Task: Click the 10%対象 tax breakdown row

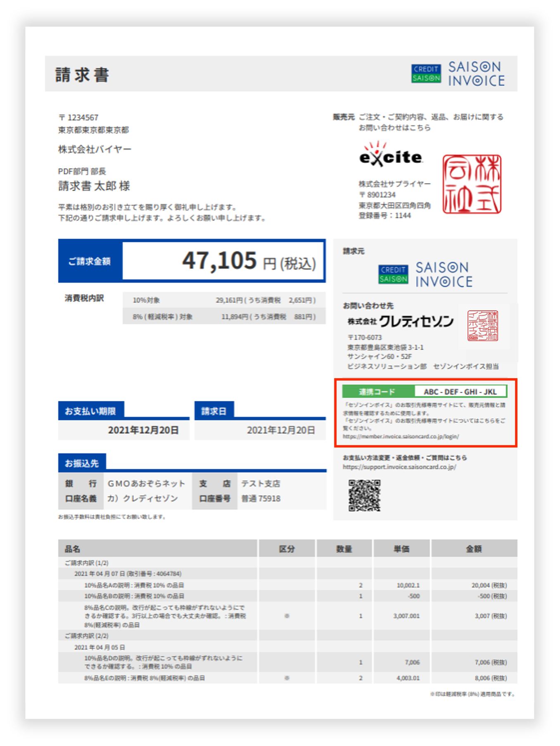Action: (x=224, y=300)
